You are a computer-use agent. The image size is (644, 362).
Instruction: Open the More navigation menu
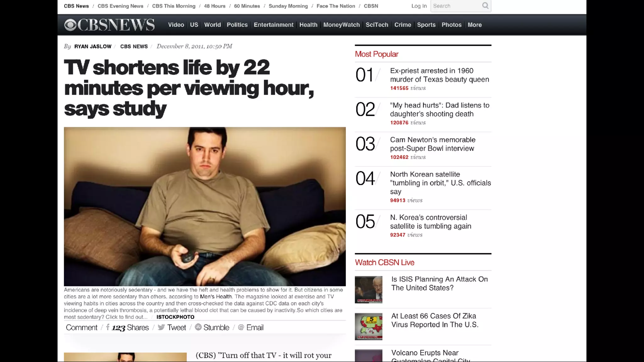[x=475, y=25]
